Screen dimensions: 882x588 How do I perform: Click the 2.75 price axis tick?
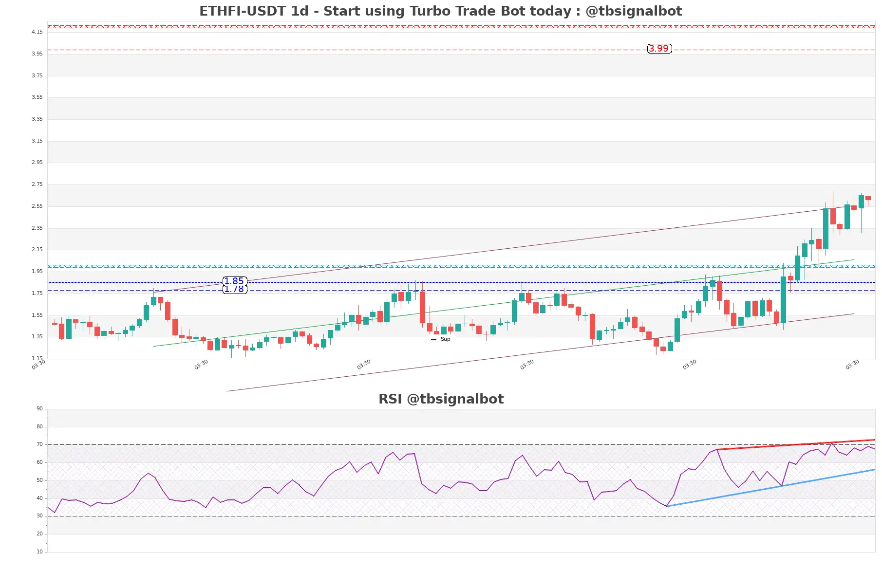pos(37,184)
